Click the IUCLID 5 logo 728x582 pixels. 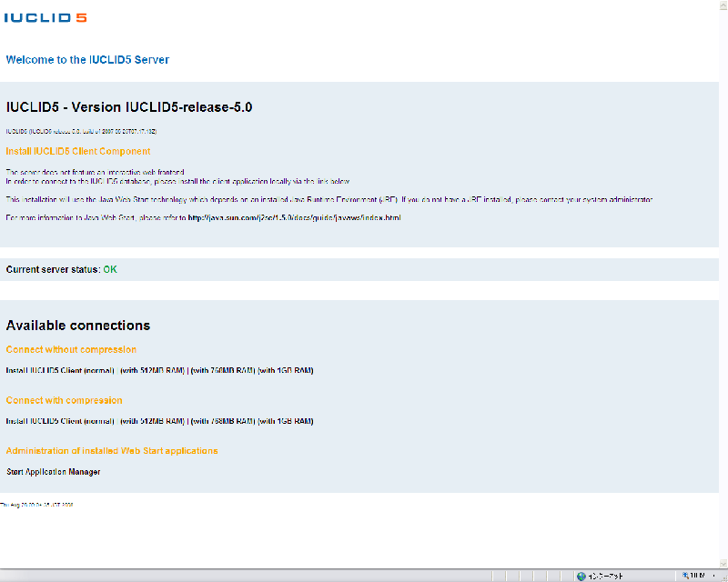[45, 17]
